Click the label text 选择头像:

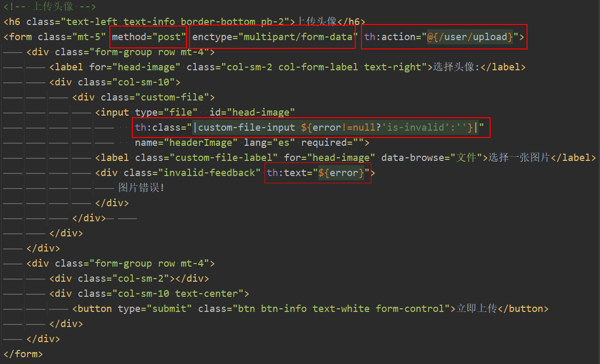pyautogui.click(x=456, y=67)
